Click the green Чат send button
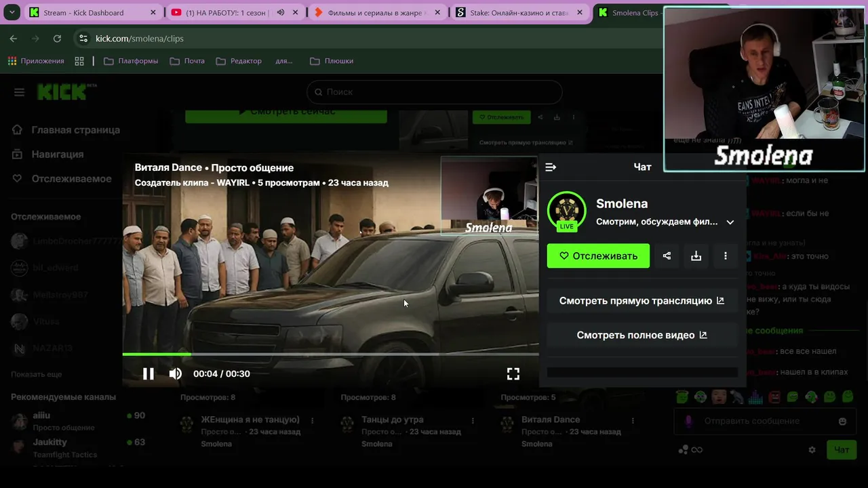Image resolution: width=868 pixels, height=488 pixels. click(842, 449)
